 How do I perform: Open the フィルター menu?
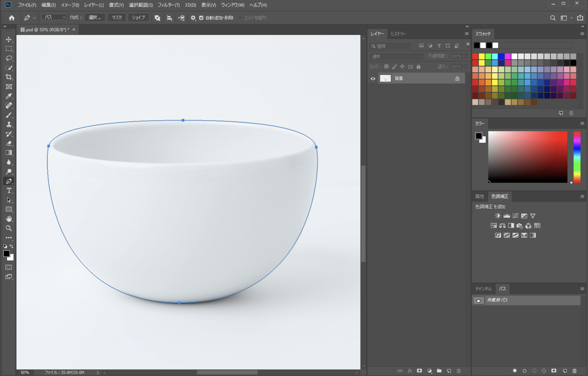click(168, 5)
